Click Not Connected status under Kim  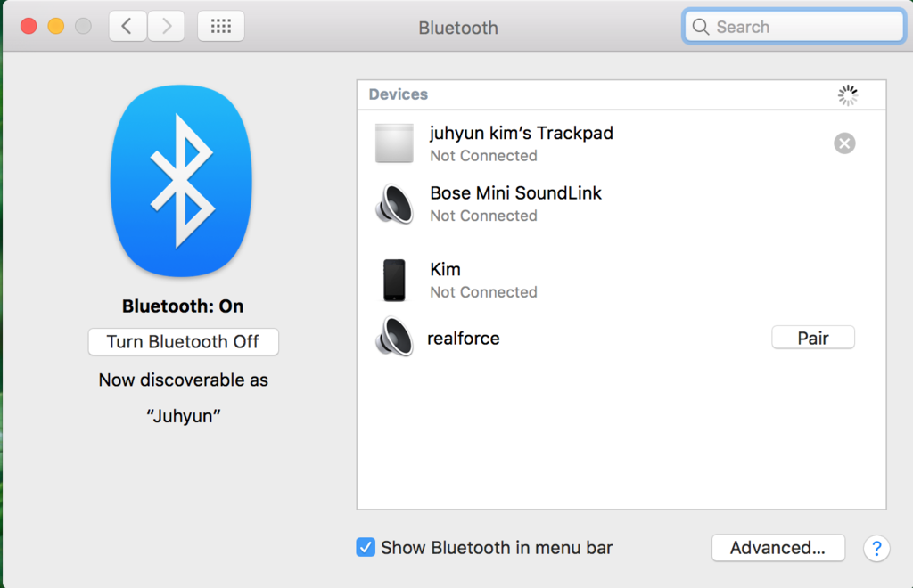pos(483,292)
